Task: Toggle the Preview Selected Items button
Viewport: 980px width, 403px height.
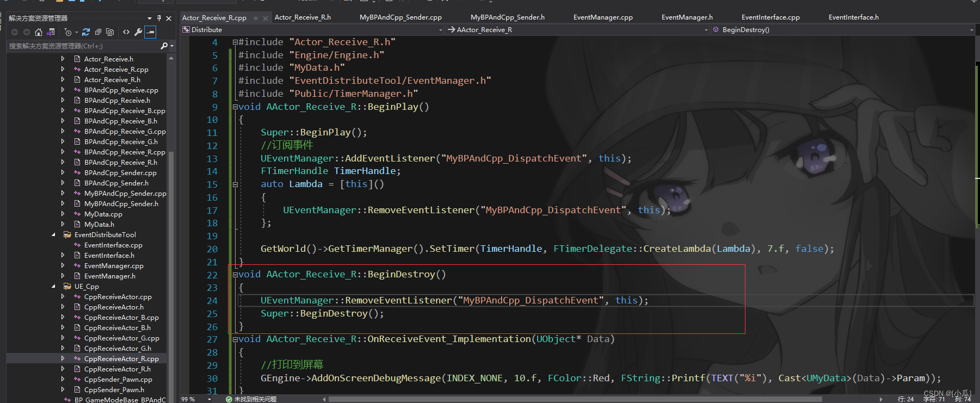Action: coord(150,32)
